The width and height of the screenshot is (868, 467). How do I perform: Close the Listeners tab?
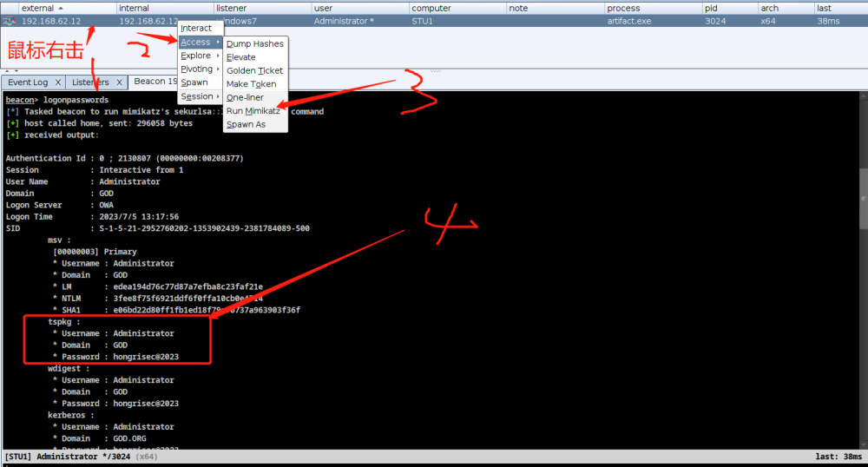point(119,82)
